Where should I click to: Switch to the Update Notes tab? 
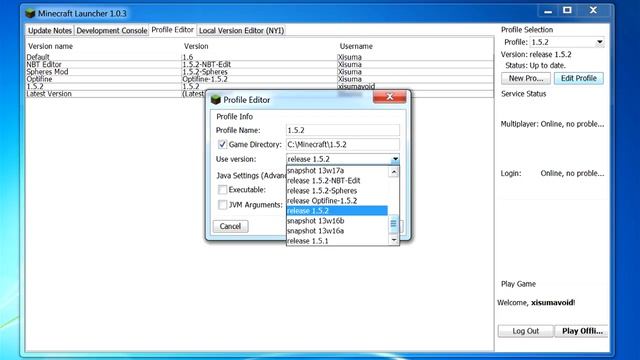50,31
